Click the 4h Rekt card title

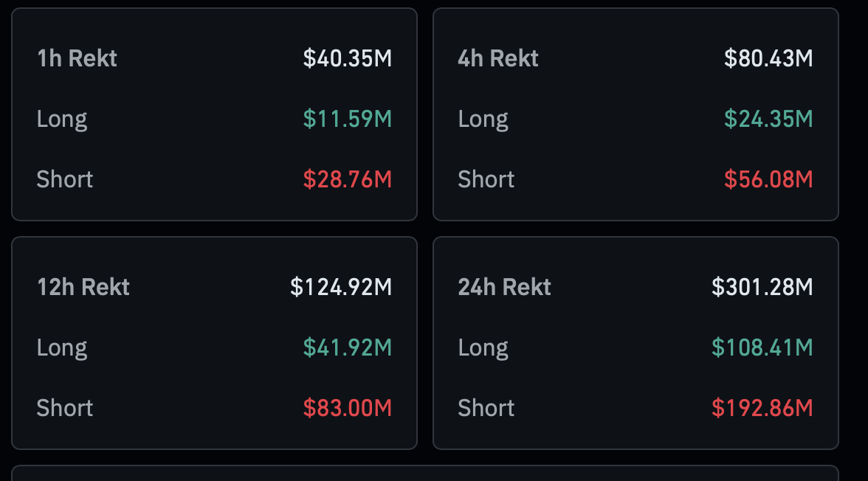[498, 58]
